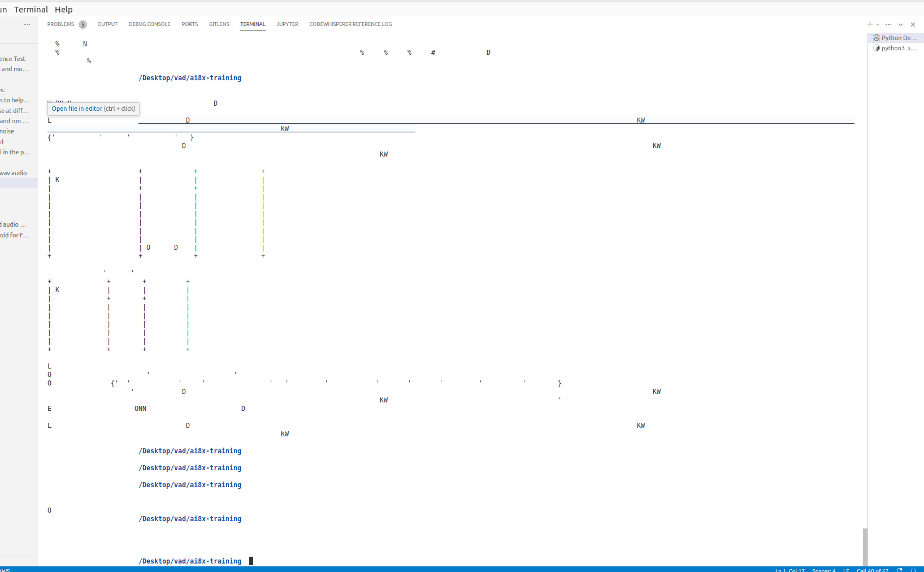Toggle panel maximize with the chevron icon
Image resolution: width=924 pixels, height=572 pixels.
pyautogui.click(x=900, y=24)
